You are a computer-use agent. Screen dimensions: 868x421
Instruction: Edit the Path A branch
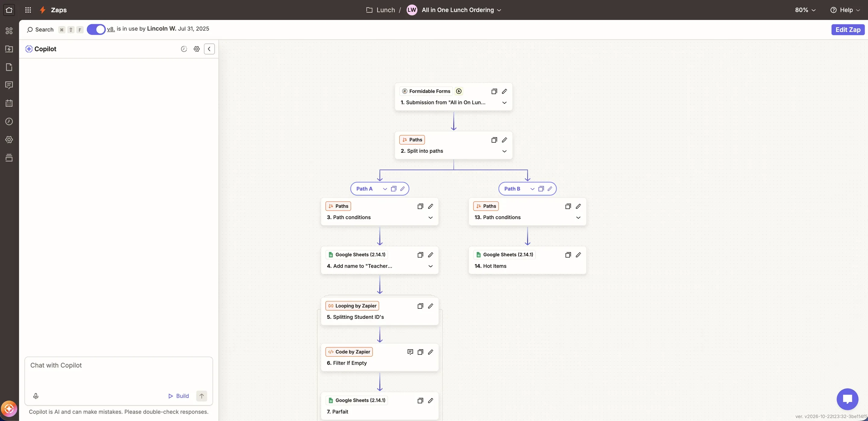(x=402, y=189)
